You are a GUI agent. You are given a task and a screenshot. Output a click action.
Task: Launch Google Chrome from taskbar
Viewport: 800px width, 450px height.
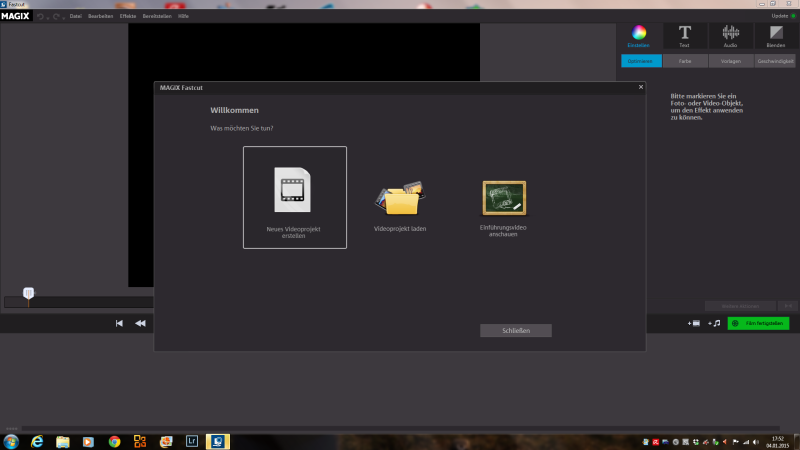[x=114, y=441]
